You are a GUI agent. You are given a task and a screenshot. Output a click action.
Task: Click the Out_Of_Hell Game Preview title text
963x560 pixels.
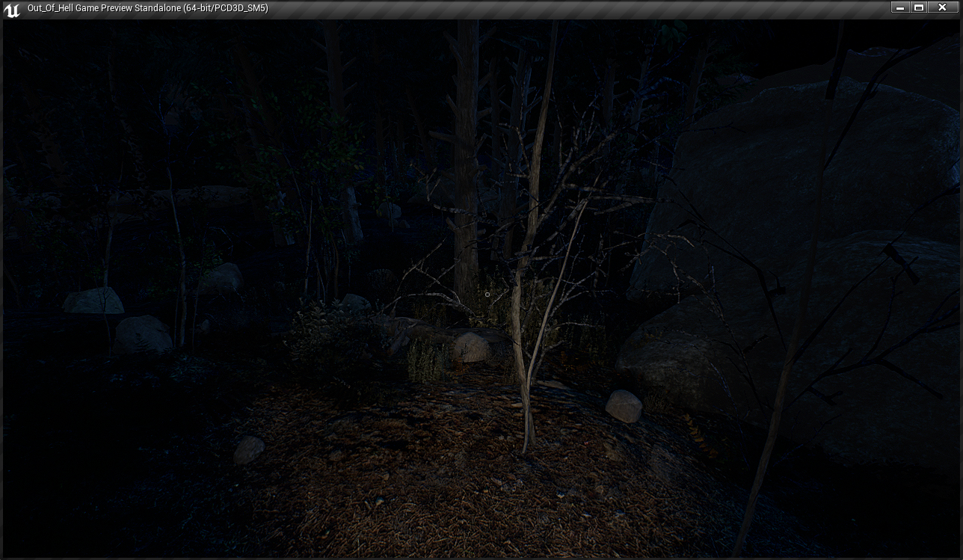pyautogui.click(x=147, y=8)
